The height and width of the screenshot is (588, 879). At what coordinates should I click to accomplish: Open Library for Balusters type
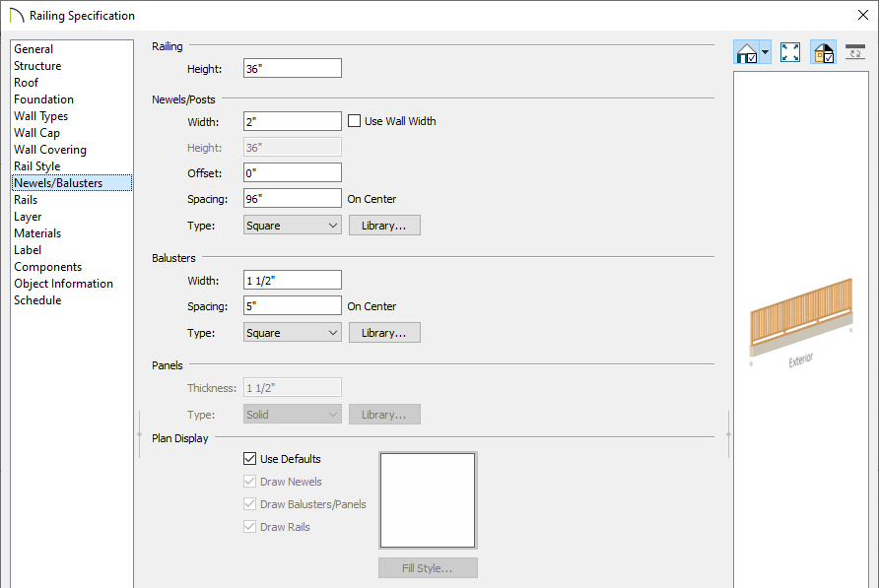tap(384, 333)
